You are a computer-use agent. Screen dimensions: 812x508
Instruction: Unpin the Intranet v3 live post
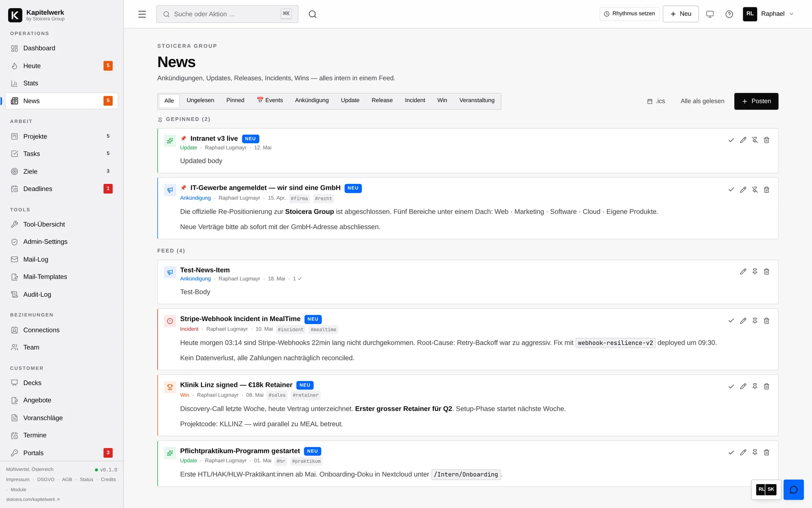[755, 140]
